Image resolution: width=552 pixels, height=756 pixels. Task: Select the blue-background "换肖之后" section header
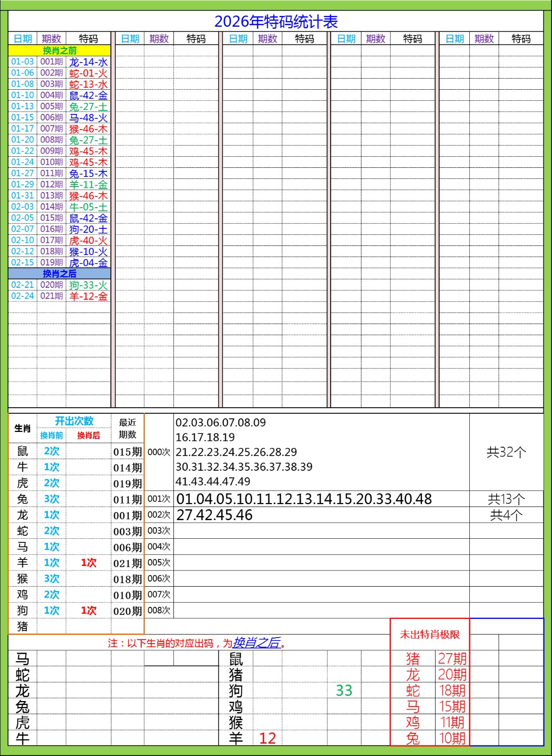tap(59, 274)
